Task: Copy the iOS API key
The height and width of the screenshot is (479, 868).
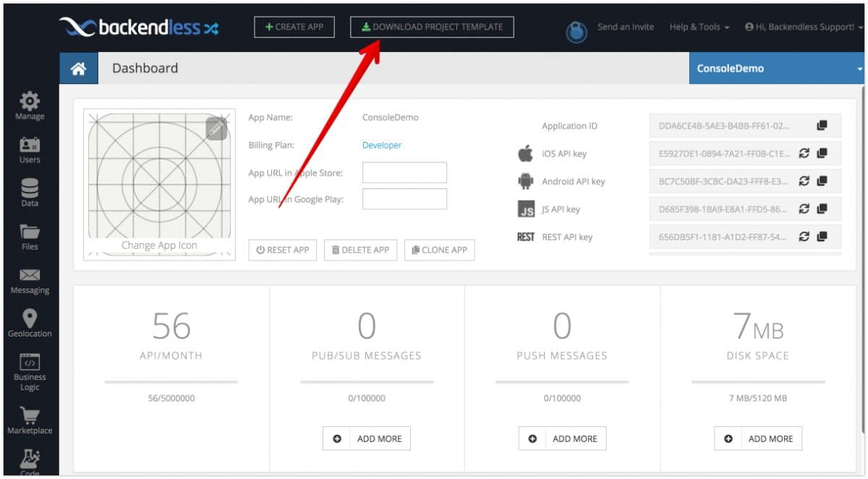Action: [822, 153]
